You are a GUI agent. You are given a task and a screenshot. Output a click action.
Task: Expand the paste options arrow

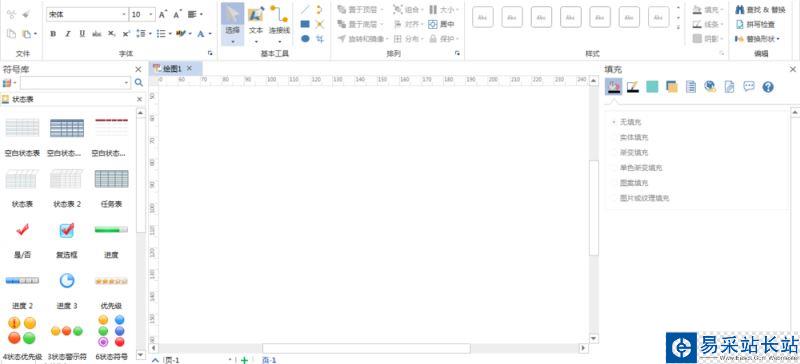(35, 34)
